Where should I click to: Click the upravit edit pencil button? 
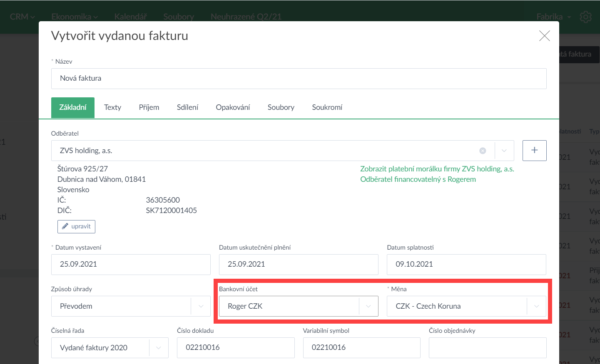coord(76,227)
